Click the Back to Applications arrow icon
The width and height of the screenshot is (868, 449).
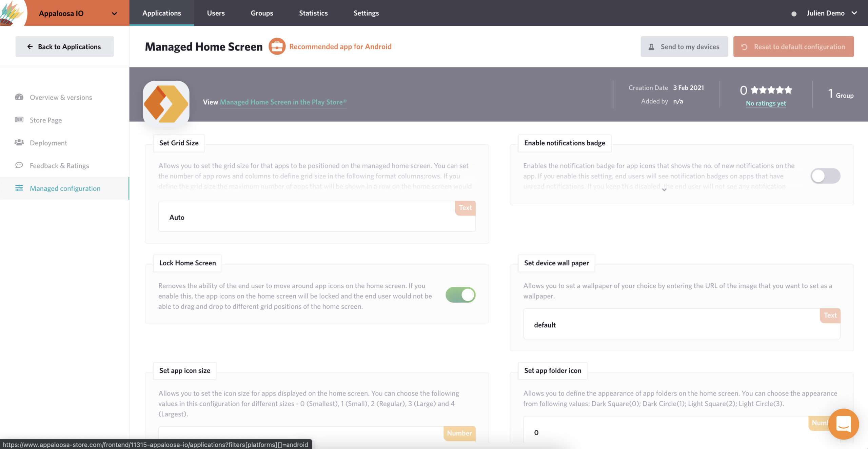click(29, 46)
